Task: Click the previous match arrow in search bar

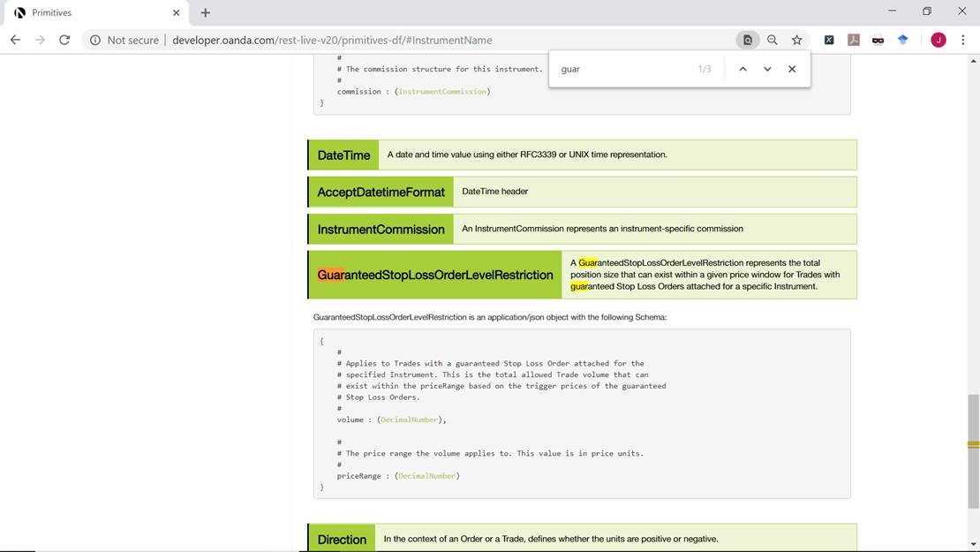Action: [743, 69]
